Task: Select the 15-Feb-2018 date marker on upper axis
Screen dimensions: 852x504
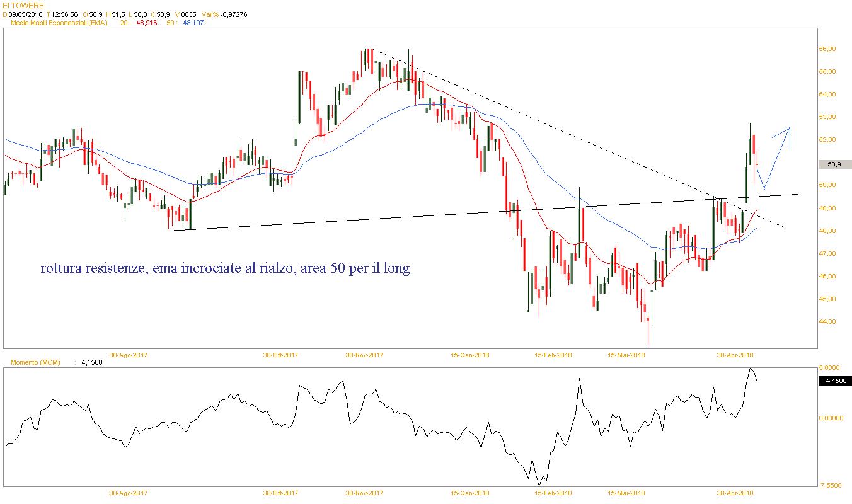Action: pos(553,355)
